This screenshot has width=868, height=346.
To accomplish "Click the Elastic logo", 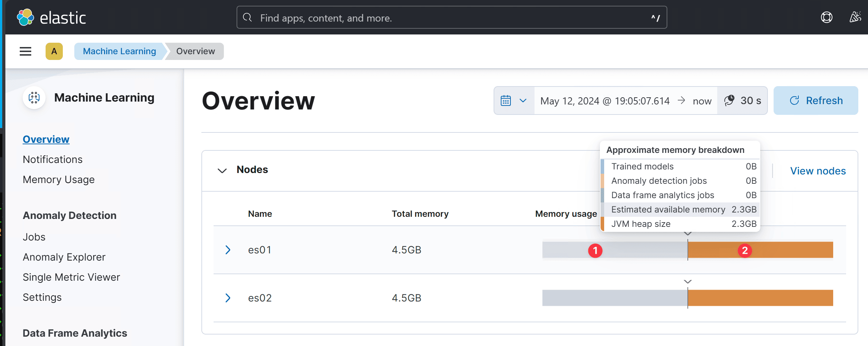I will point(51,18).
